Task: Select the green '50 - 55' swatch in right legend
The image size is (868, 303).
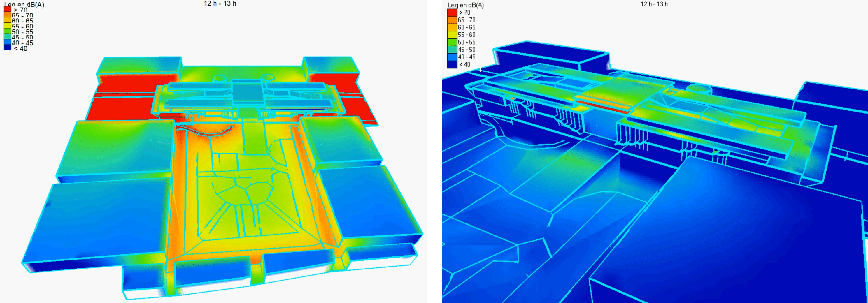Action: pos(452,42)
